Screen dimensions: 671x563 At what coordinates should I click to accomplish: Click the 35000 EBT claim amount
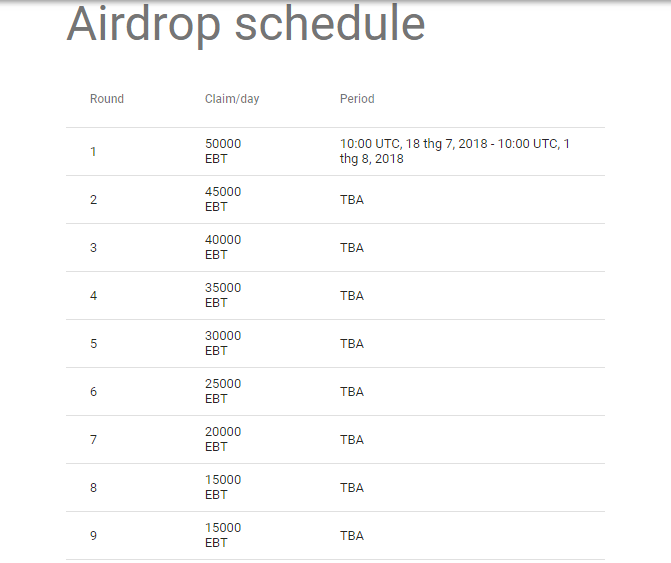tap(223, 295)
